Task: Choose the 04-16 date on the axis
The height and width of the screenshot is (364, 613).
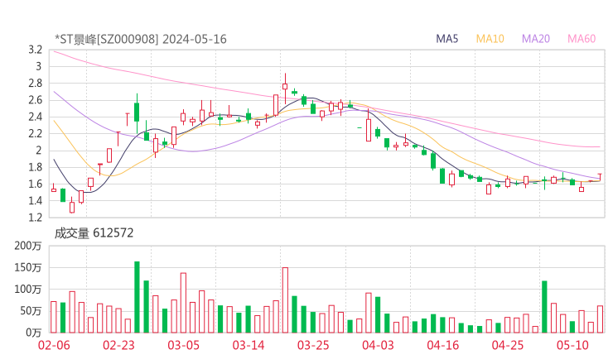Action: [442, 345]
